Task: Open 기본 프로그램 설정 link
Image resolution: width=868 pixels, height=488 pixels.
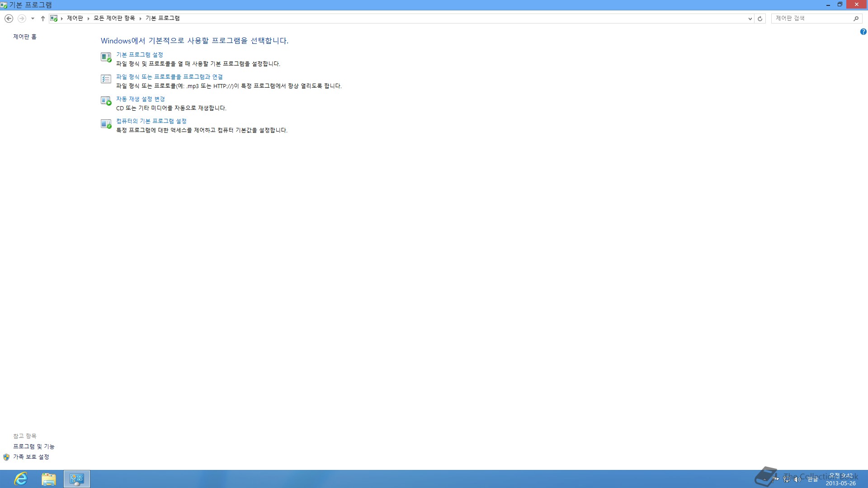Action: (139, 55)
